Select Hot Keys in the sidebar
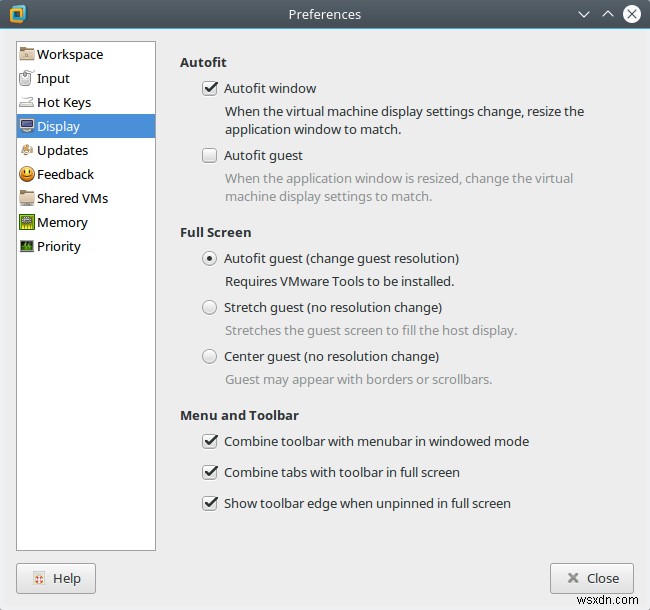The height and width of the screenshot is (610, 650). pyautogui.click(x=86, y=102)
